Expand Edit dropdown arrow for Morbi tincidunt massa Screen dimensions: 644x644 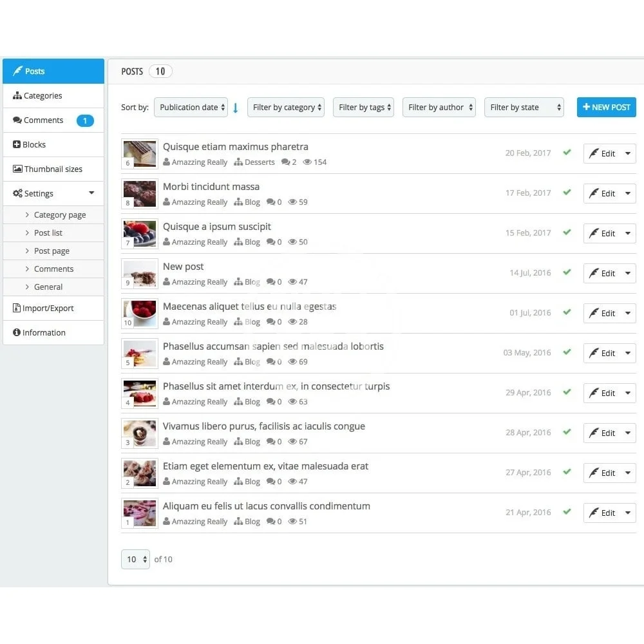(628, 194)
